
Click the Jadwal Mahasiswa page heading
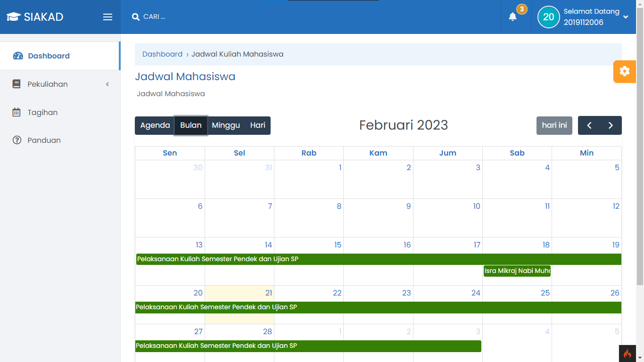click(x=185, y=76)
